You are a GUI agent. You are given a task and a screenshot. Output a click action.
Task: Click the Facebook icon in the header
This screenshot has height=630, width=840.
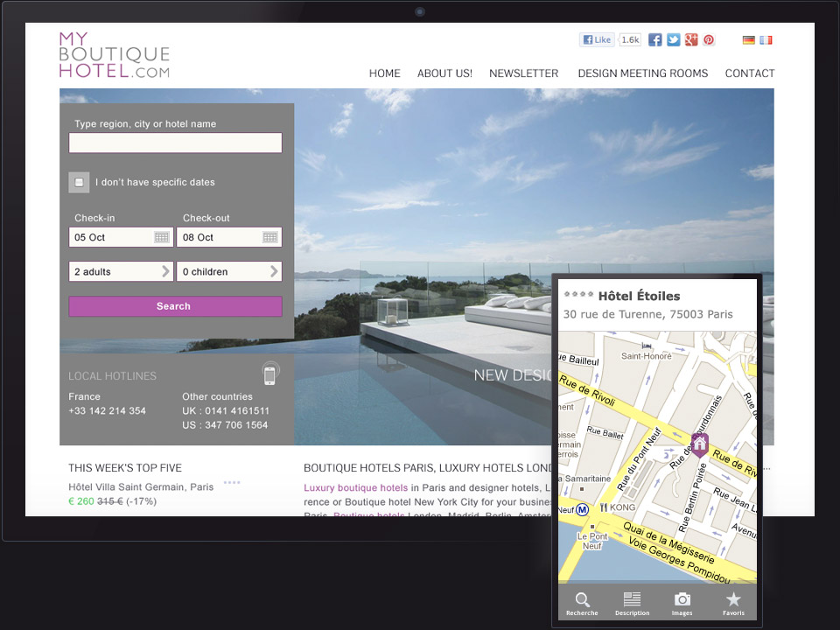654,39
